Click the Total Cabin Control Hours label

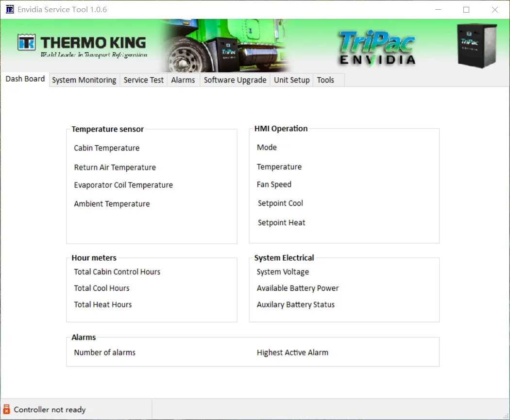117,272
